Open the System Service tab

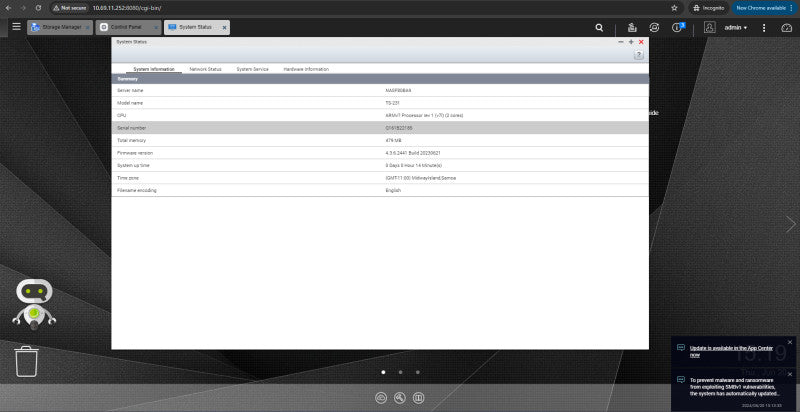[x=253, y=69]
